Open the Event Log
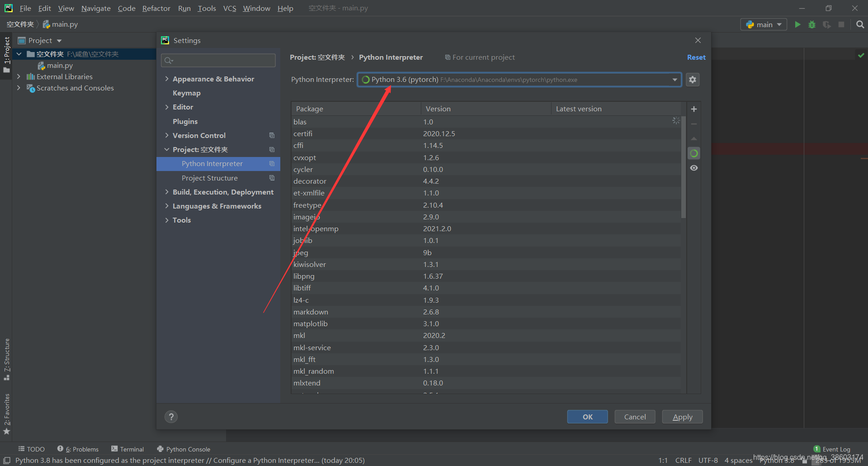Screen dimensions: 868x466 point(832,449)
